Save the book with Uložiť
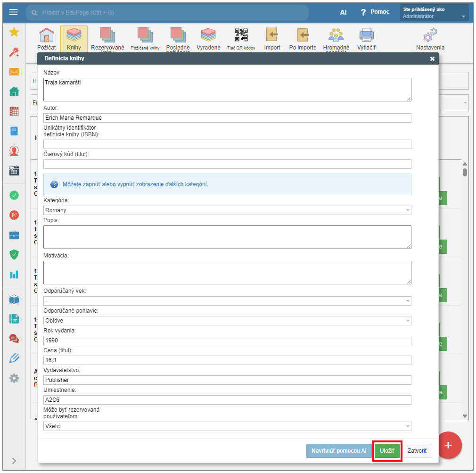This screenshot has height=473, width=476. click(x=387, y=451)
